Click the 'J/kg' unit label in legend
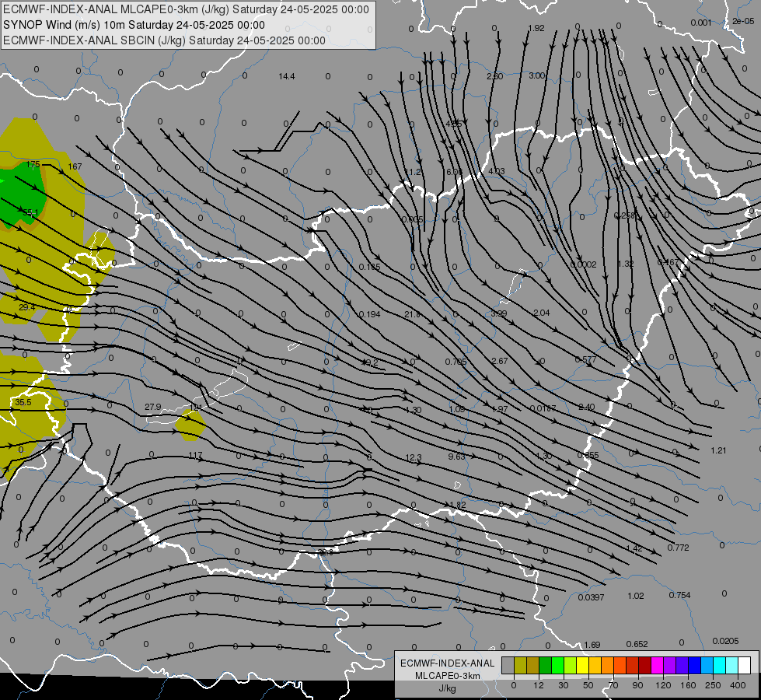The height and width of the screenshot is (700, 761). click(x=448, y=688)
